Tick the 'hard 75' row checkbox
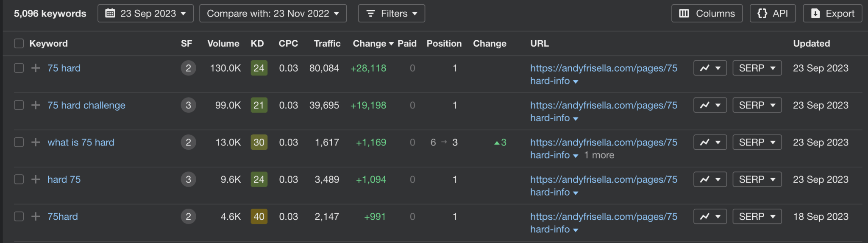The width and height of the screenshot is (868, 243). [x=19, y=179]
